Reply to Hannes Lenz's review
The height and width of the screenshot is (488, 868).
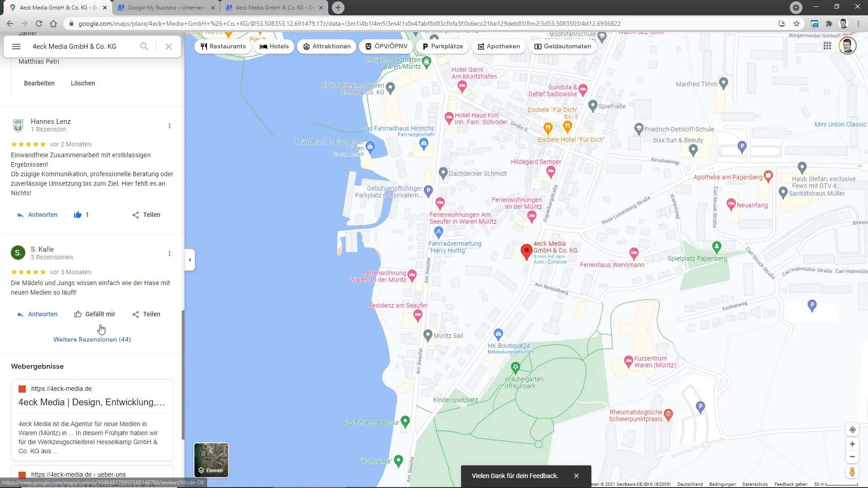pos(37,215)
